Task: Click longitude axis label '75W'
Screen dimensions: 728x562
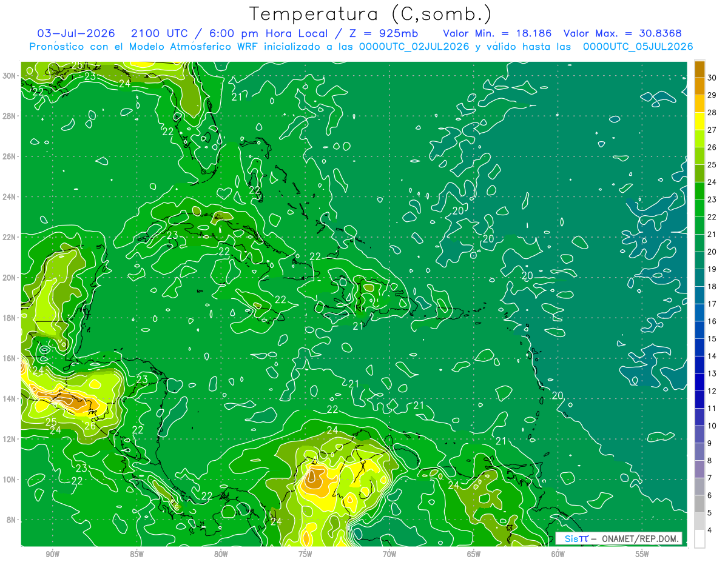Action: click(305, 554)
